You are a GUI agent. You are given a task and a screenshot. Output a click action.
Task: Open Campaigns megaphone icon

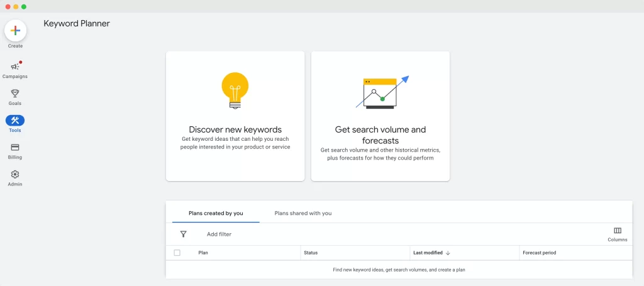pyautogui.click(x=15, y=67)
